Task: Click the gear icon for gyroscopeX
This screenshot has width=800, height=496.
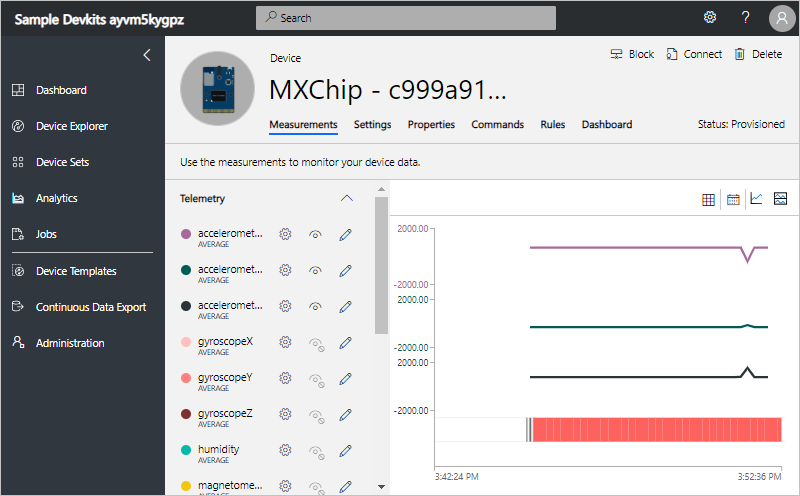Action: click(x=285, y=342)
